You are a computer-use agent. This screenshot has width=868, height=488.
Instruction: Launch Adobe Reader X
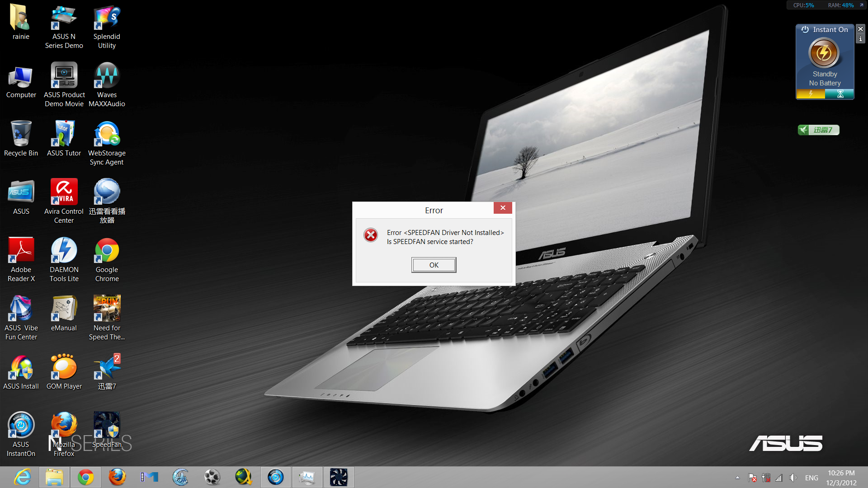(21, 259)
